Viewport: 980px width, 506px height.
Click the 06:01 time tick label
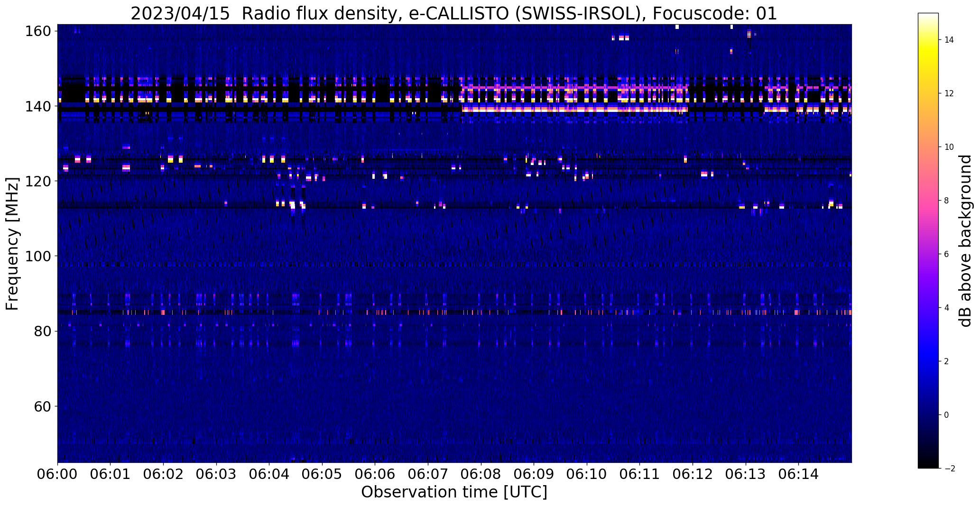pos(111,474)
